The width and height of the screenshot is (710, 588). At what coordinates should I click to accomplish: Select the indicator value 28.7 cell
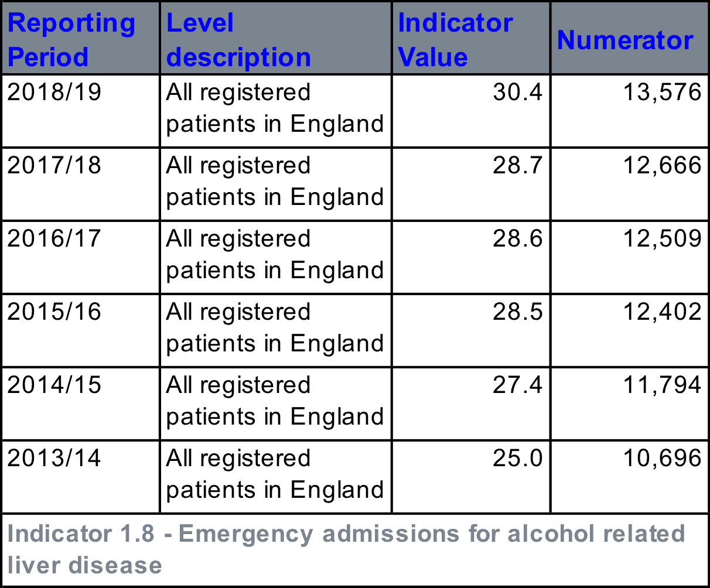[518, 166]
